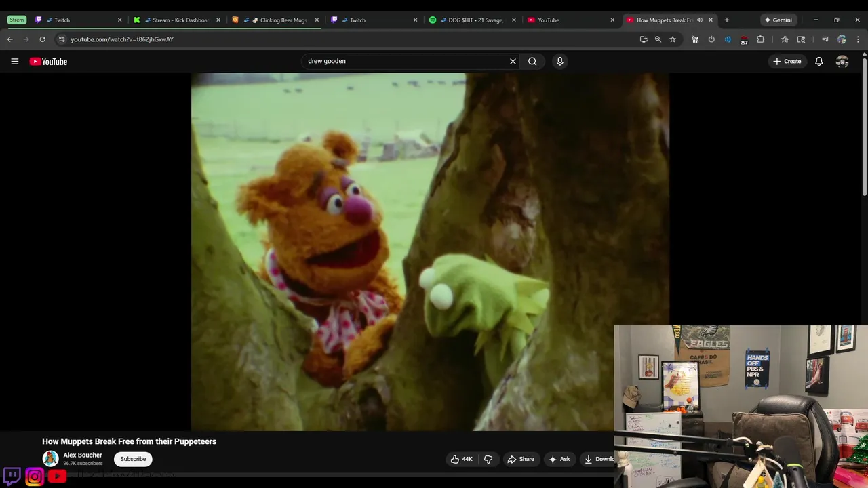Install app icon in address bar

(643, 39)
